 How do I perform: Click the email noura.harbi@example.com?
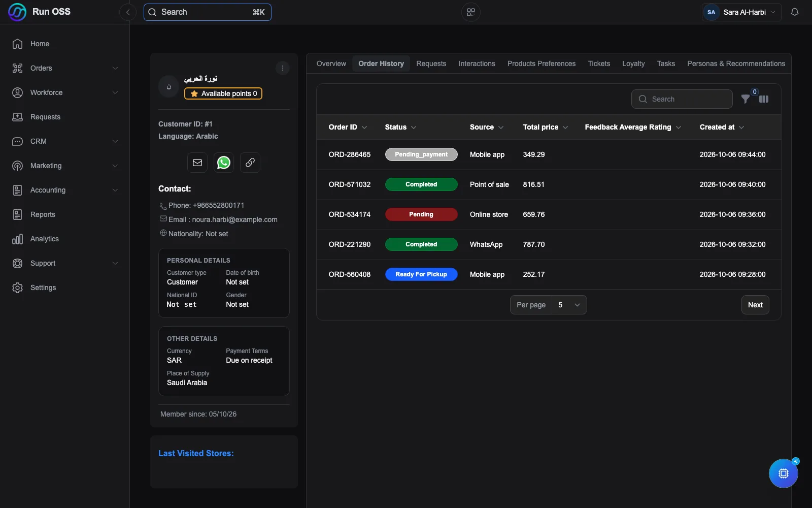tap(235, 219)
